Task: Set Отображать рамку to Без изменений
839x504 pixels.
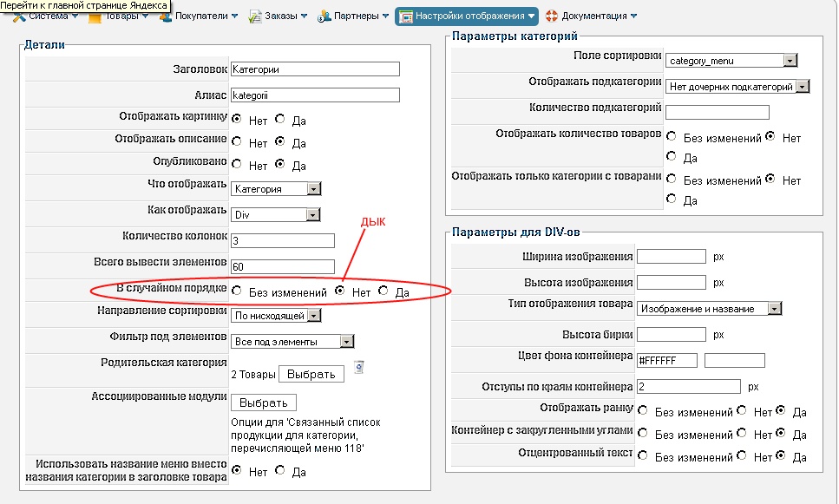Action: [x=642, y=410]
